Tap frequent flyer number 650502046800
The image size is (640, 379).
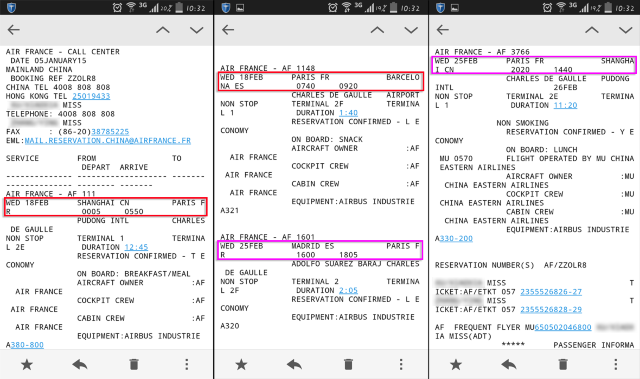coord(563,327)
